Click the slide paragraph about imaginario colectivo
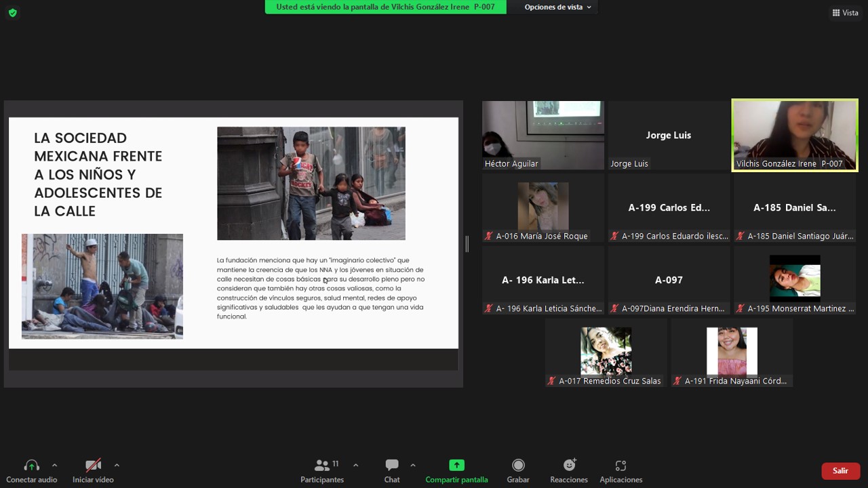This screenshot has width=868, height=488. click(x=321, y=288)
